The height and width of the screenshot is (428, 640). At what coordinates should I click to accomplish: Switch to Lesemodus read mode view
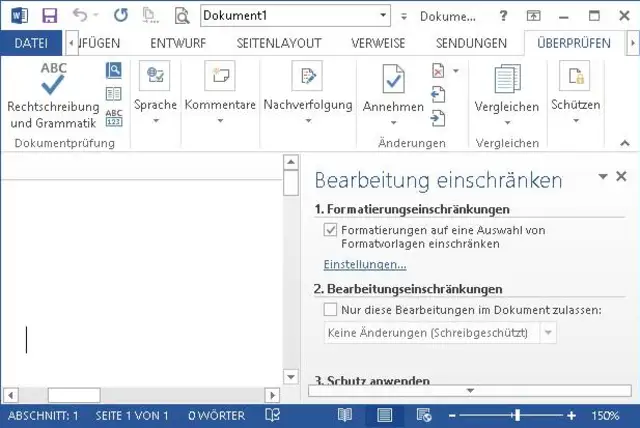[345, 415]
